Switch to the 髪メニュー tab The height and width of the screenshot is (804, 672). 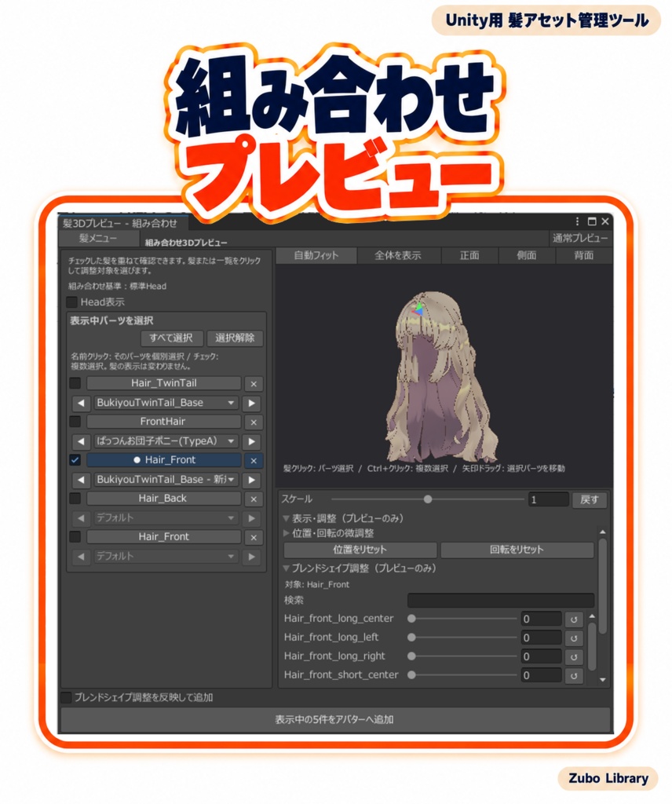tap(98, 239)
